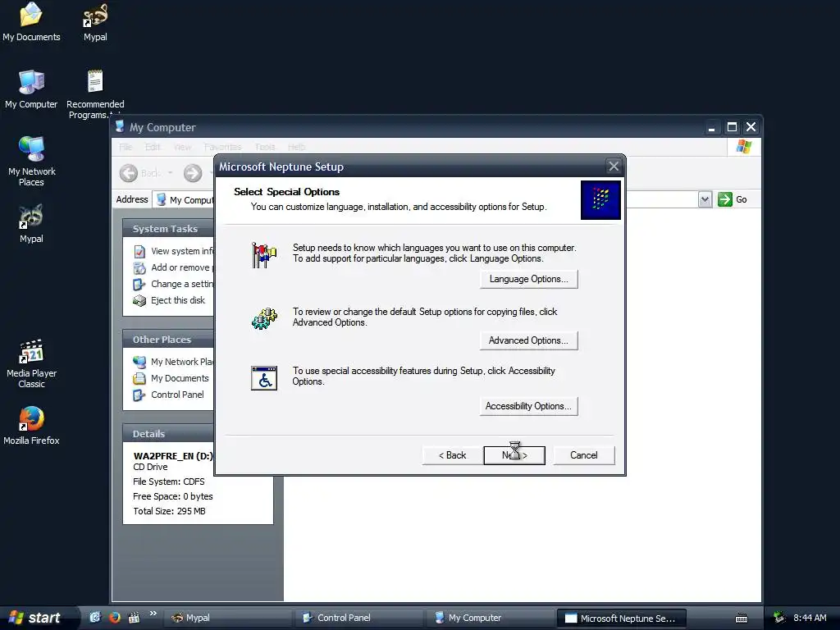
Task: Select the Mypal icon below My Network Places
Action: click(31, 224)
